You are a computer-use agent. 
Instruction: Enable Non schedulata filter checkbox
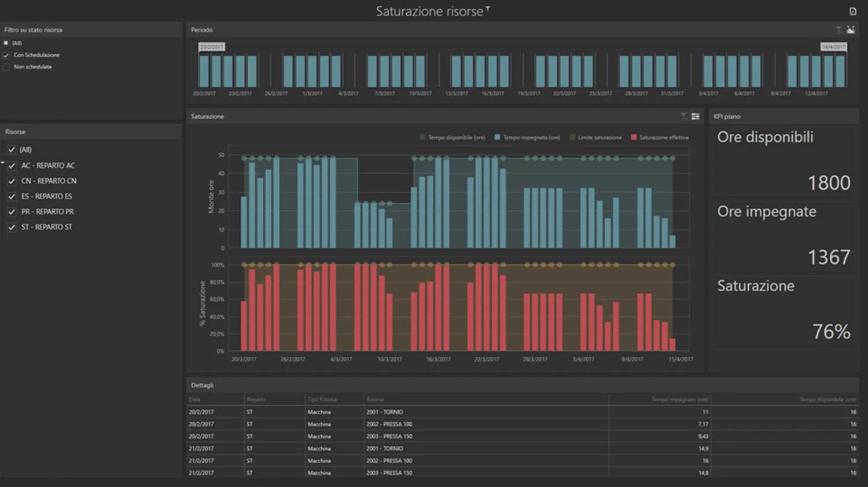click(x=6, y=67)
